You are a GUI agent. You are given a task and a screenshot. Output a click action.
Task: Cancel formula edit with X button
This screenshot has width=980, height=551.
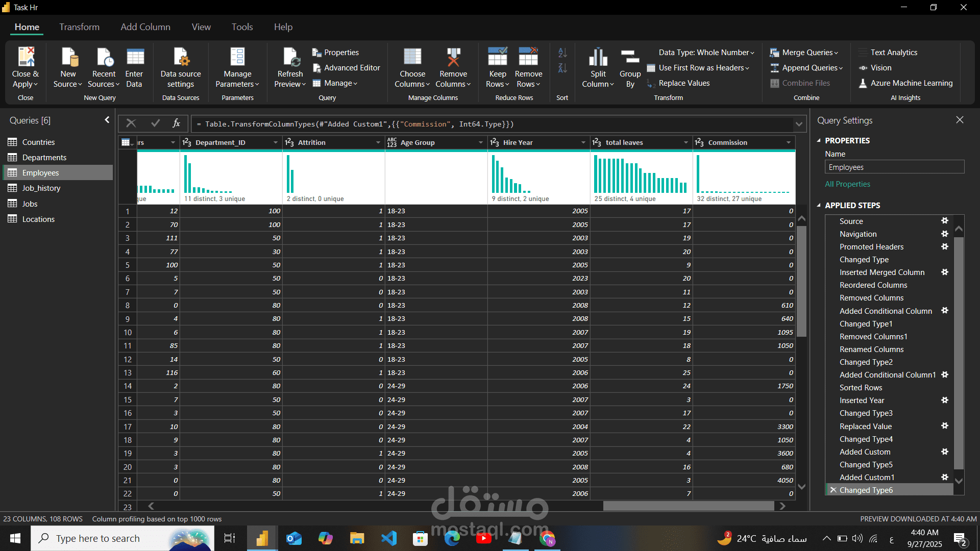tap(131, 123)
